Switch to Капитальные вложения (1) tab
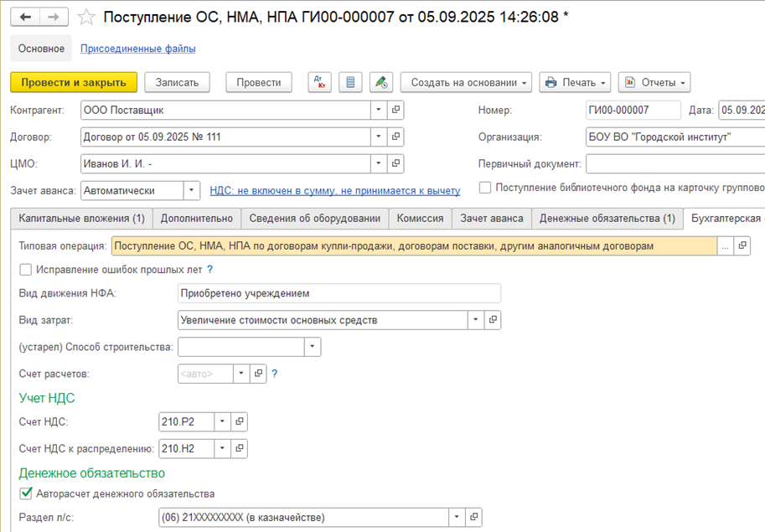 click(x=81, y=219)
